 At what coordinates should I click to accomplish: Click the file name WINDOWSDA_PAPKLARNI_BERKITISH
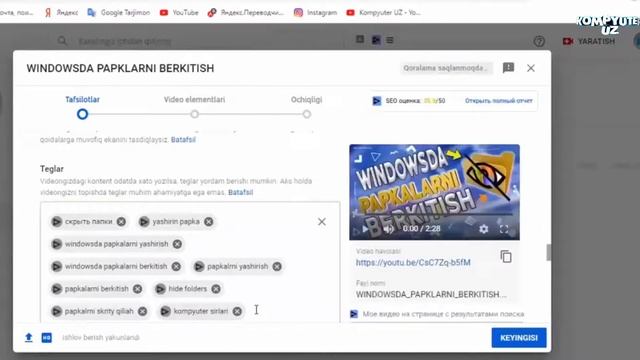(431, 294)
